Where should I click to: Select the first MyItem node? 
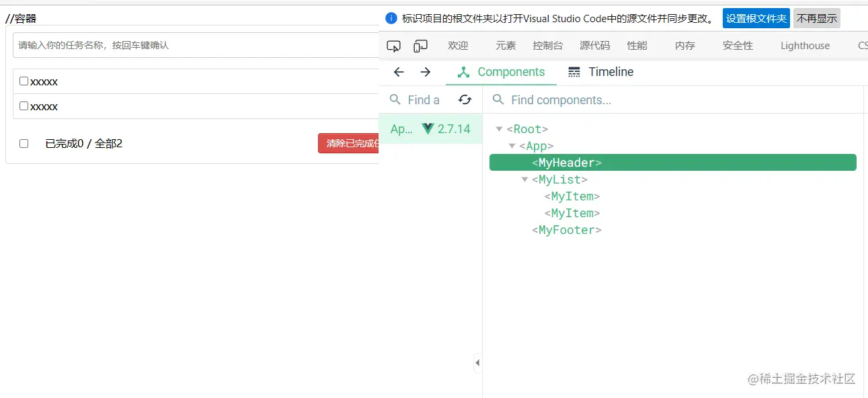(x=572, y=196)
